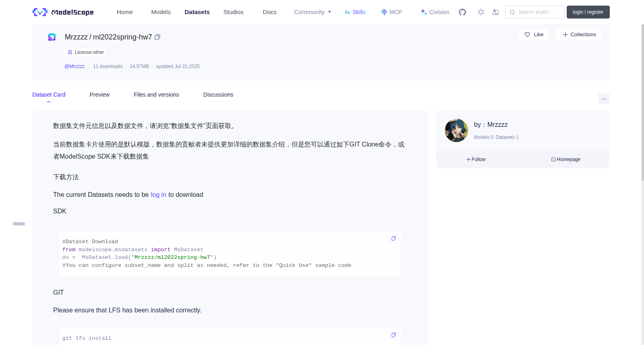Copy dataset name ml2022spring-hw7 icon
The height and width of the screenshot is (345, 644).
(157, 37)
